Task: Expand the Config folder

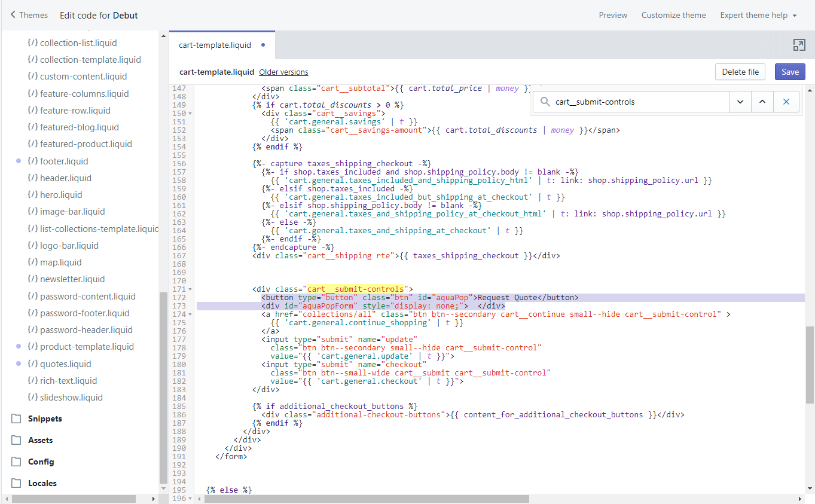Action: 41,462
